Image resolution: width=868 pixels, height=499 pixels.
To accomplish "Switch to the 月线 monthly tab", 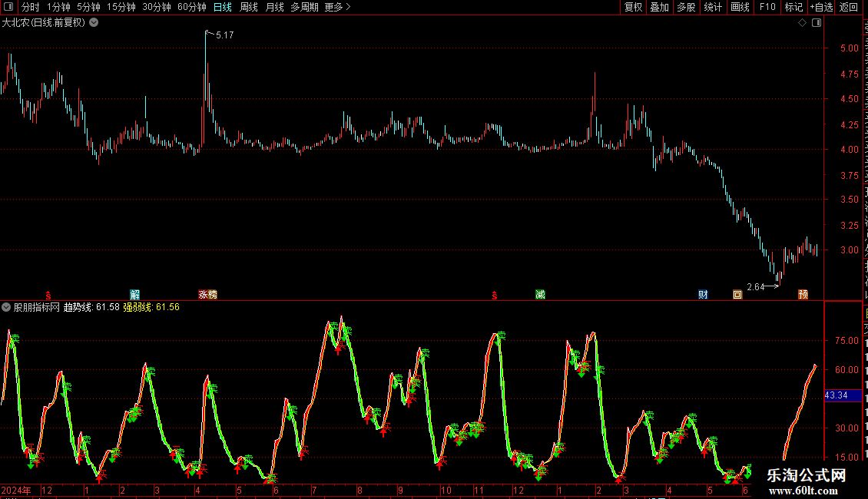I will click(274, 7).
